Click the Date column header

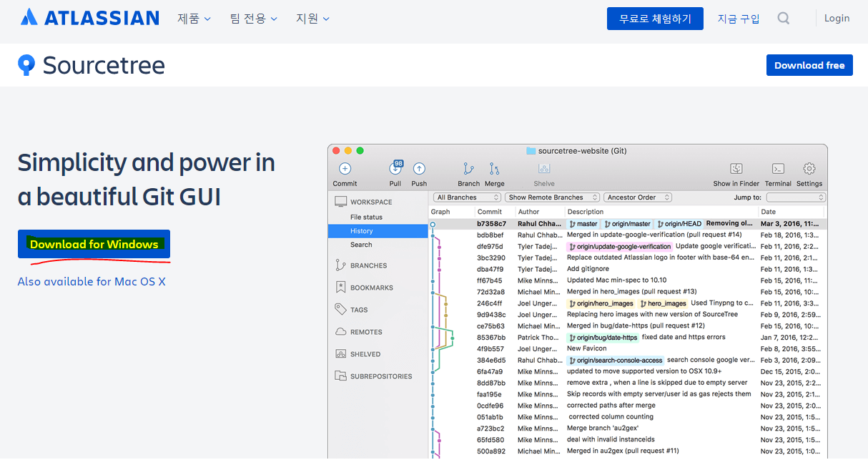pos(769,212)
